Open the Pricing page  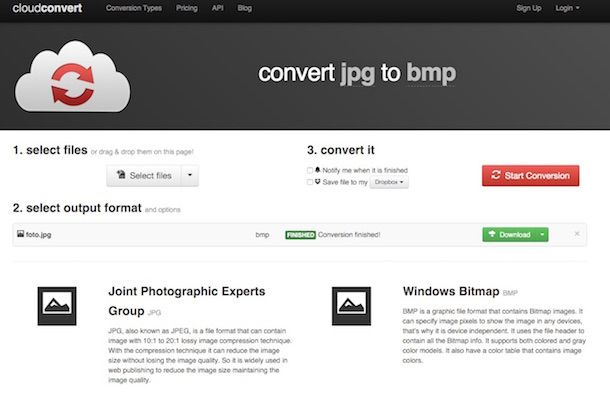tap(187, 8)
